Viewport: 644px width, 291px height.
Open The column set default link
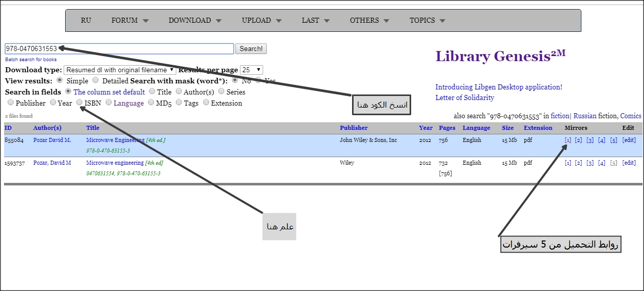(109, 92)
